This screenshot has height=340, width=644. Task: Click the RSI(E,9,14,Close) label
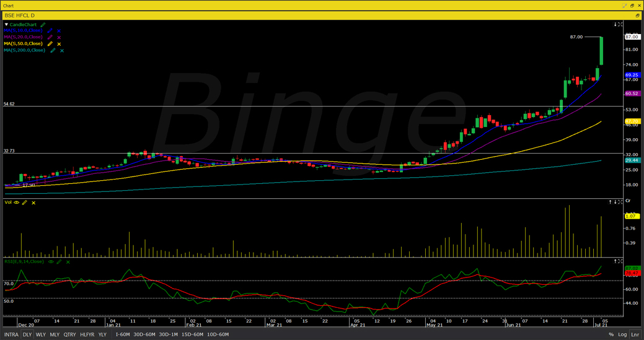pyautogui.click(x=24, y=261)
